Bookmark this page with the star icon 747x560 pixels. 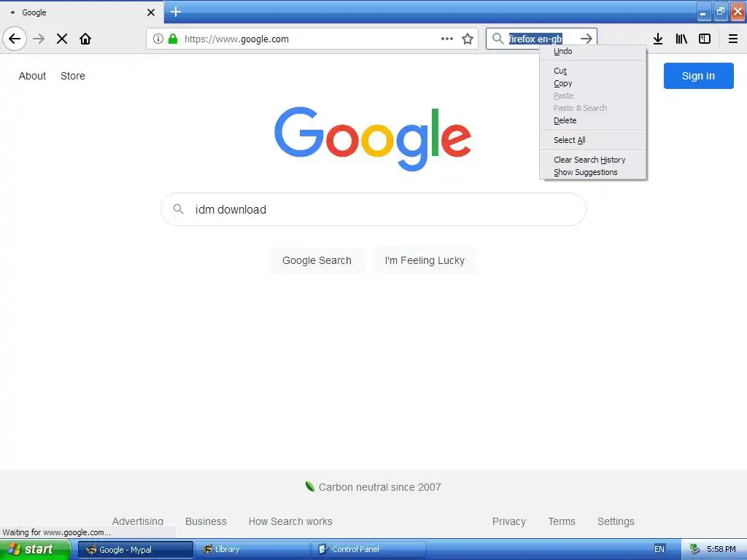click(468, 39)
